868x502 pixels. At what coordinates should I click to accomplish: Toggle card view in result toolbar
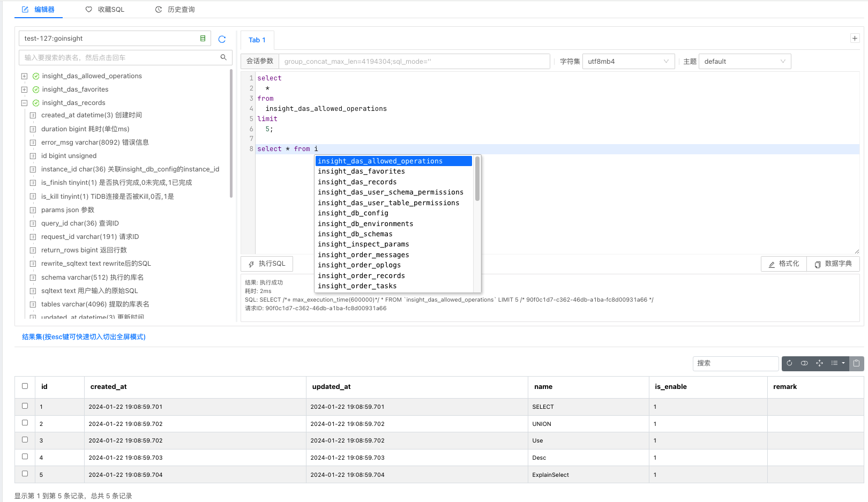(804, 363)
